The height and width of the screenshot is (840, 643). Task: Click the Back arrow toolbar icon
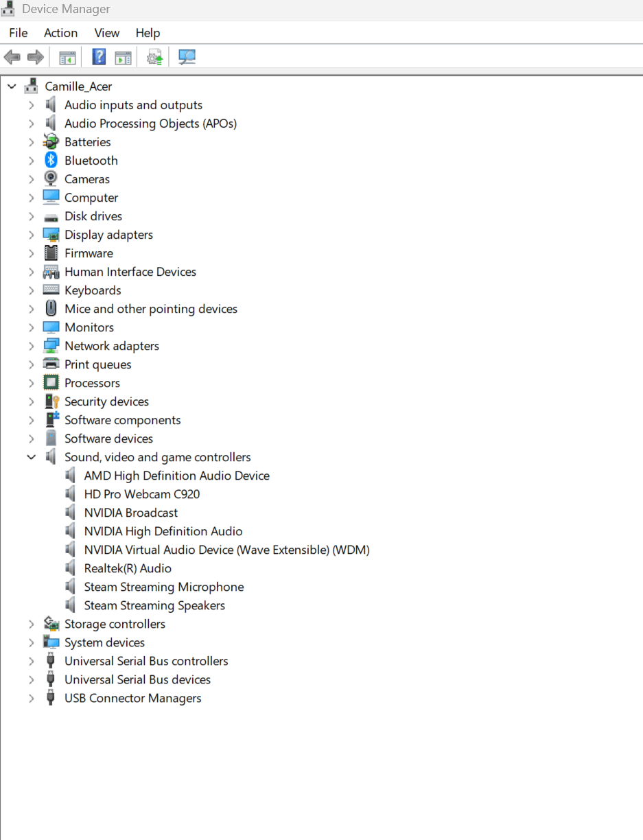click(12, 57)
